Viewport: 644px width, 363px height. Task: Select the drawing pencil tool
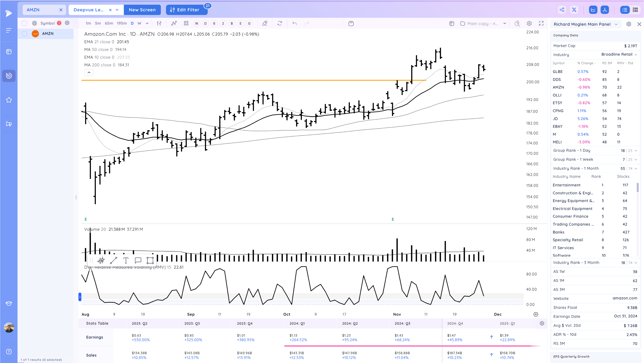(265, 23)
